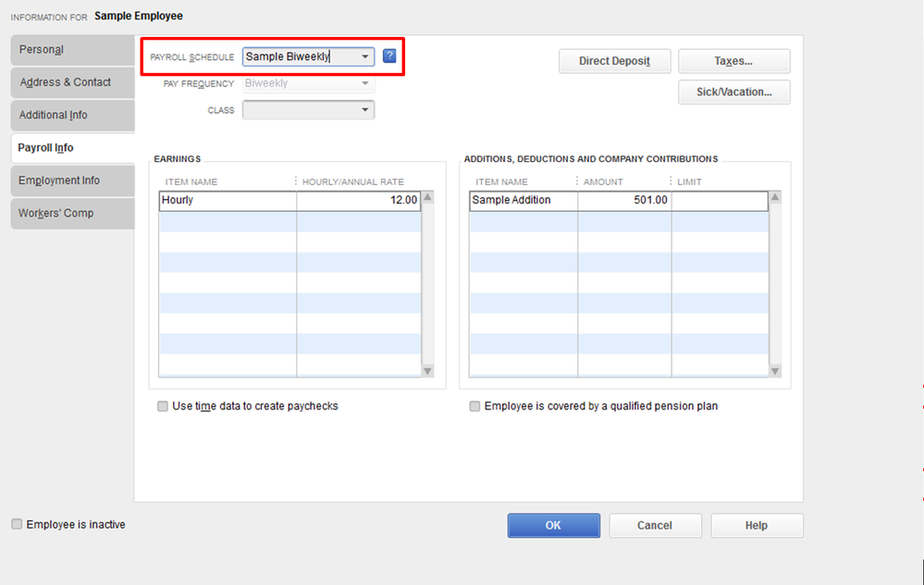Confirm with the OK button

pyautogui.click(x=554, y=526)
